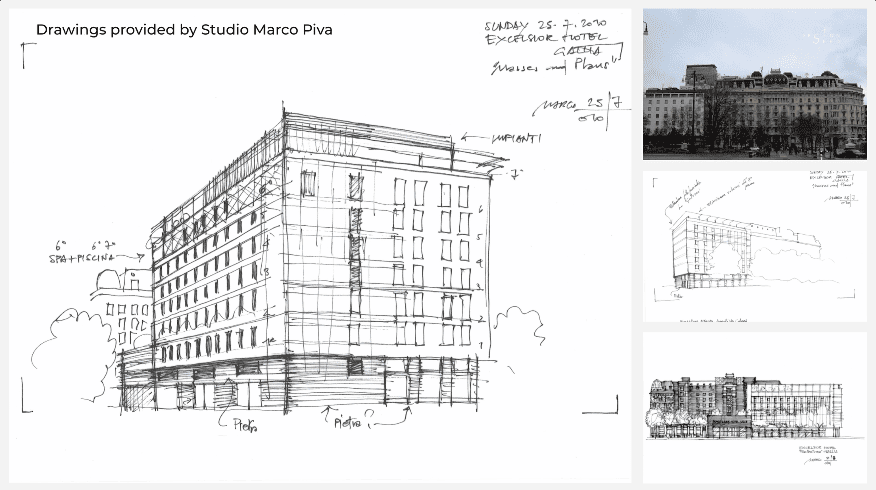Viewport: 876px width, 490px height.
Task: Click the 'SUNDAY 25-7-2010' date note
Action: click(545, 25)
